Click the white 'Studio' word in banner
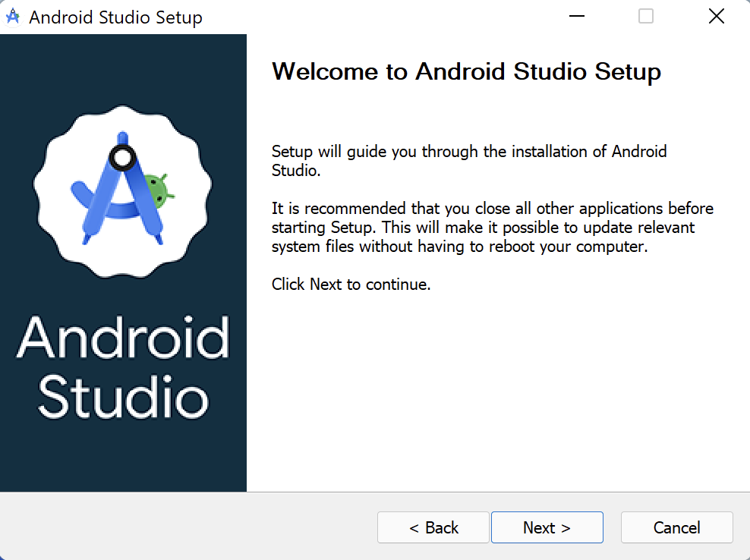 point(123,395)
